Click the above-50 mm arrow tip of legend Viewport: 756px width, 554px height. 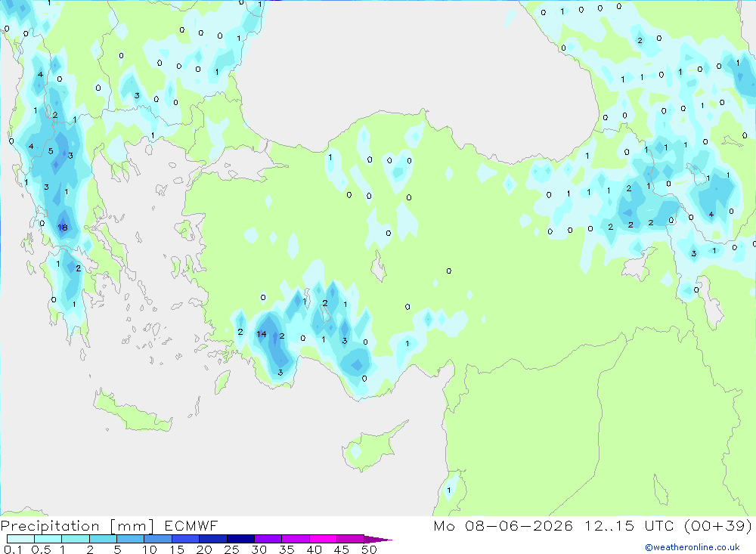[378, 540]
